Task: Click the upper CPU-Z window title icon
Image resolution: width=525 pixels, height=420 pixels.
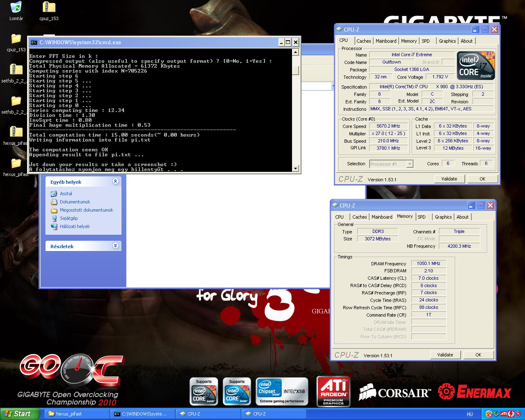Action: [339, 30]
